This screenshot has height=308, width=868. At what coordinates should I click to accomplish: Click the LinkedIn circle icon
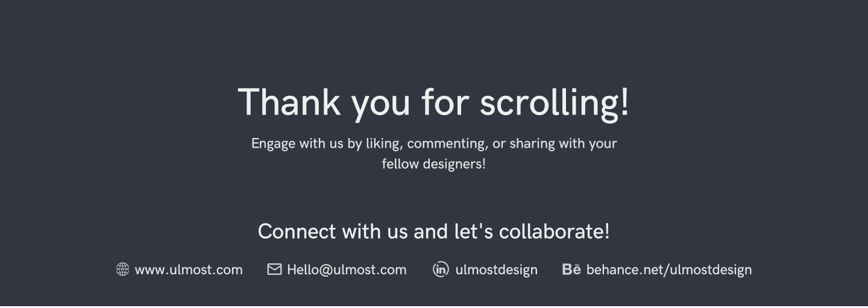coord(441,269)
